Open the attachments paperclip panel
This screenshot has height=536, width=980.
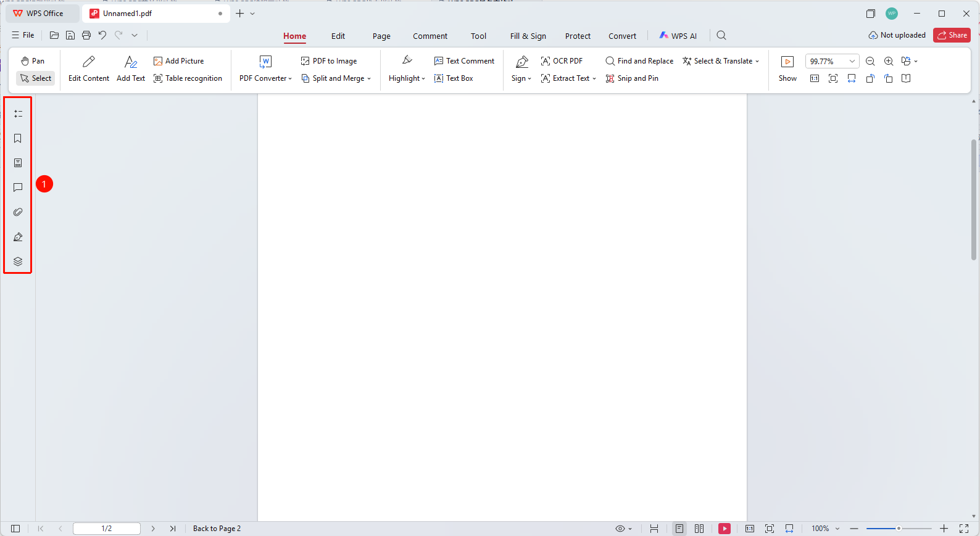pyautogui.click(x=18, y=212)
